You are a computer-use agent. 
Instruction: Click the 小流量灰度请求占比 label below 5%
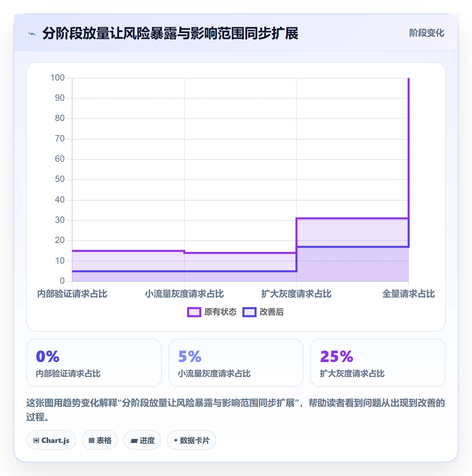pyautogui.click(x=214, y=374)
